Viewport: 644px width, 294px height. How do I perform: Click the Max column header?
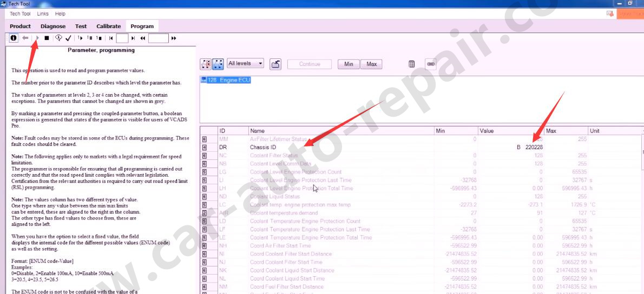tap(566, 131)
